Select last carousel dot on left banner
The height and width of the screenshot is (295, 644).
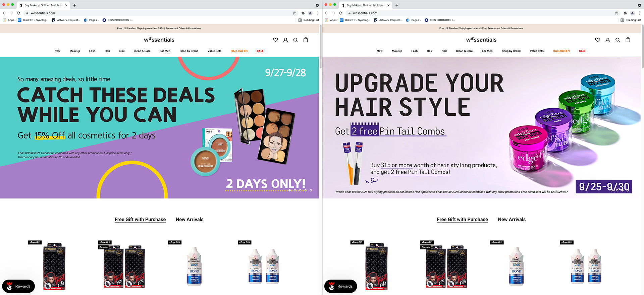coord(311,190)
